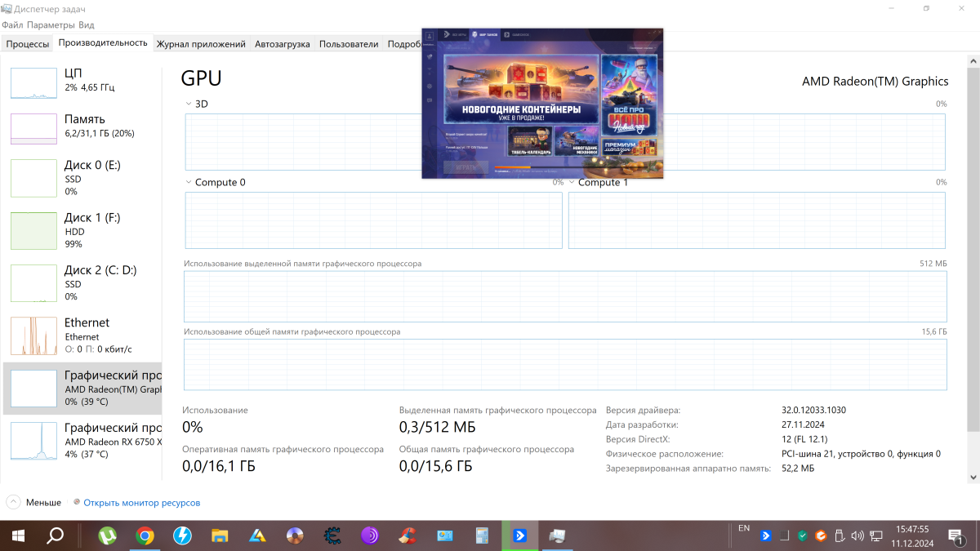Image resolution: width=980 pixels, height=551 pixels.
Task: Open the Пользователи tab
Action: [349, 44]
